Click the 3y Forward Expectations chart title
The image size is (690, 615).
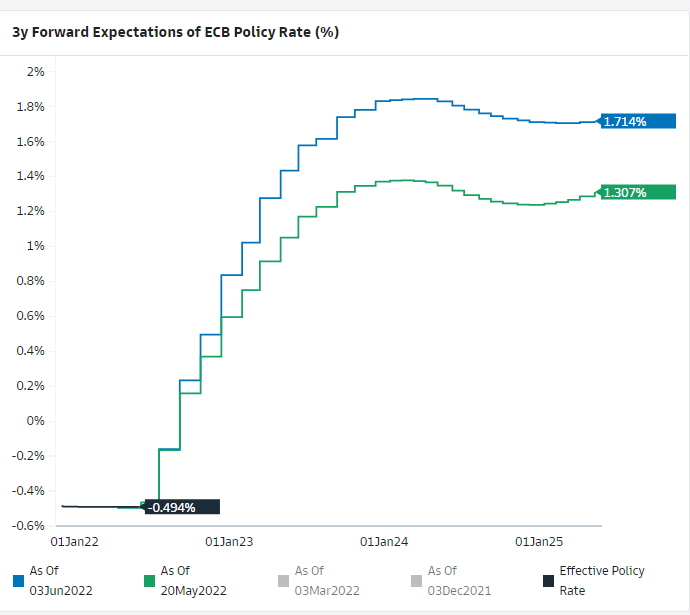pyautogui.click(x=175, y=32)
